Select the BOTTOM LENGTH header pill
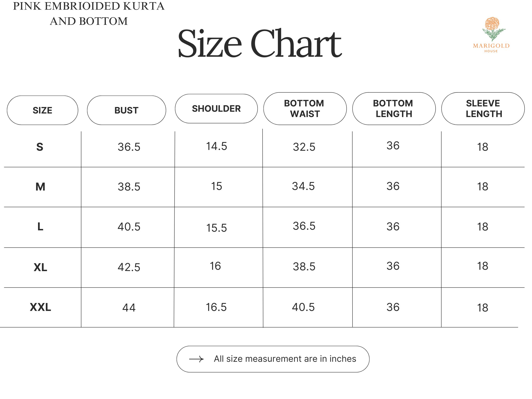 (x=394, y=108)
